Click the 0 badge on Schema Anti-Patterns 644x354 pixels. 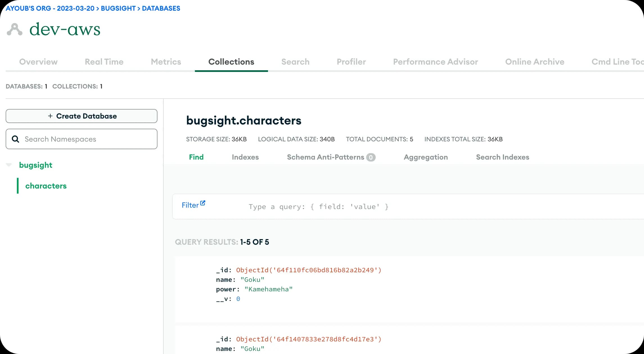[371, 157]
